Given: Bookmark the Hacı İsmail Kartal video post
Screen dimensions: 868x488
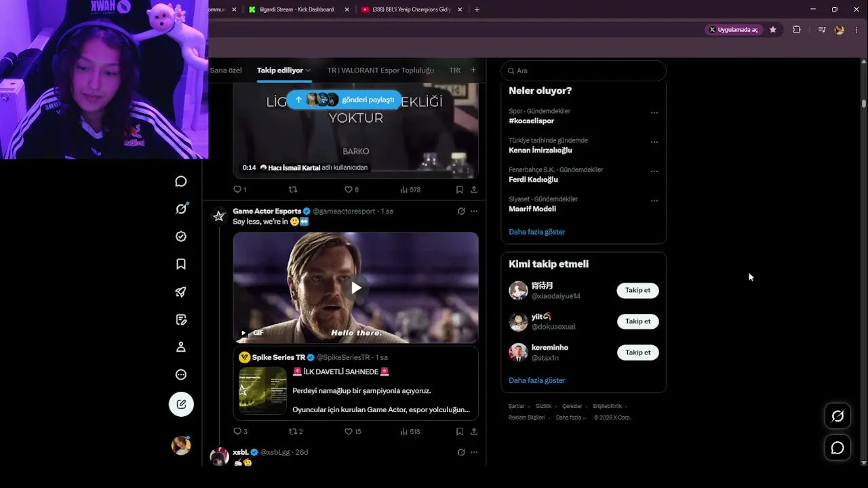Looking at the screenshot, I should click(x=459, y=190).
